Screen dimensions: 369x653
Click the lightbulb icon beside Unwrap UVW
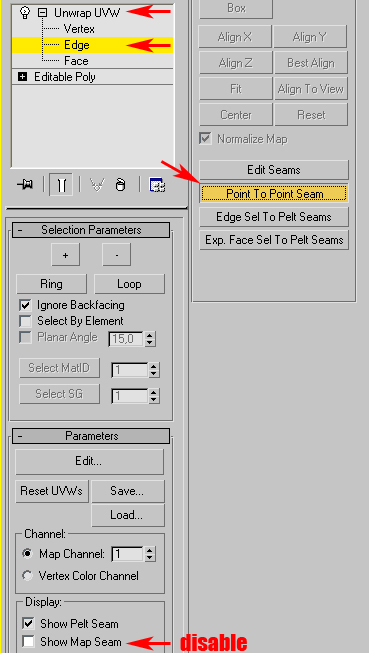(25, 12)
